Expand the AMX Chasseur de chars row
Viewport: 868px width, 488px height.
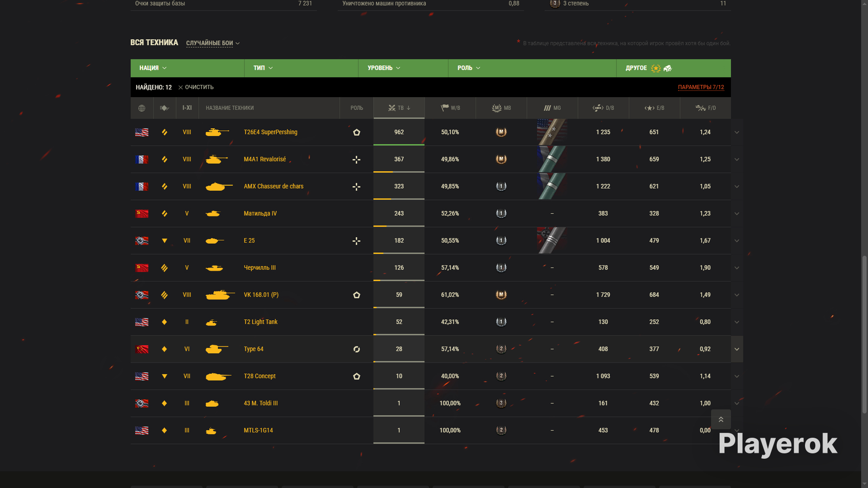(x=737, y=186)
